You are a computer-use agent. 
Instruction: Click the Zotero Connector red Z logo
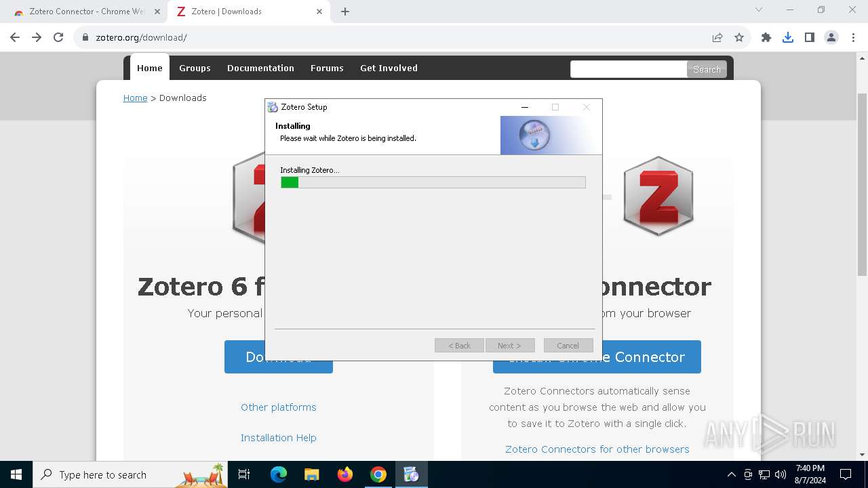tap(658, 196)
